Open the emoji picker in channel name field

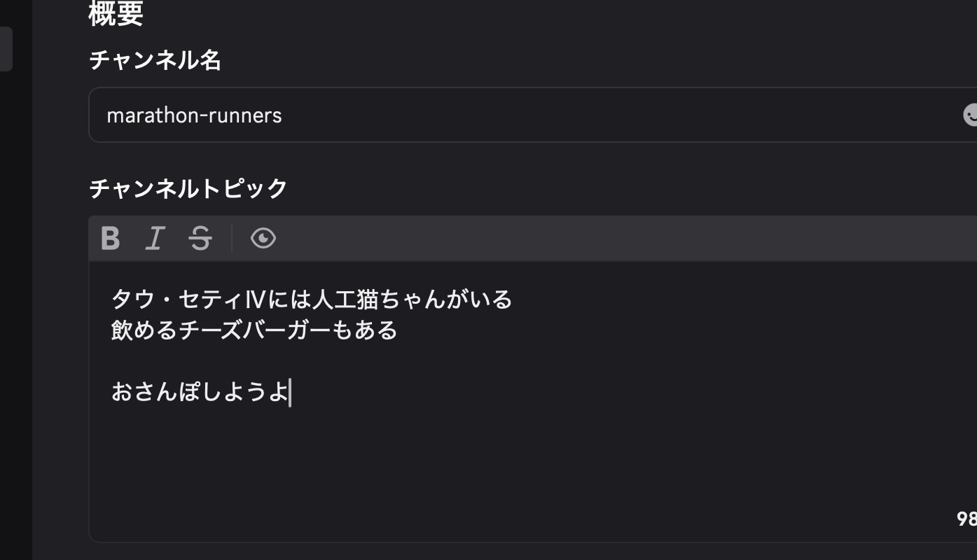970,115
